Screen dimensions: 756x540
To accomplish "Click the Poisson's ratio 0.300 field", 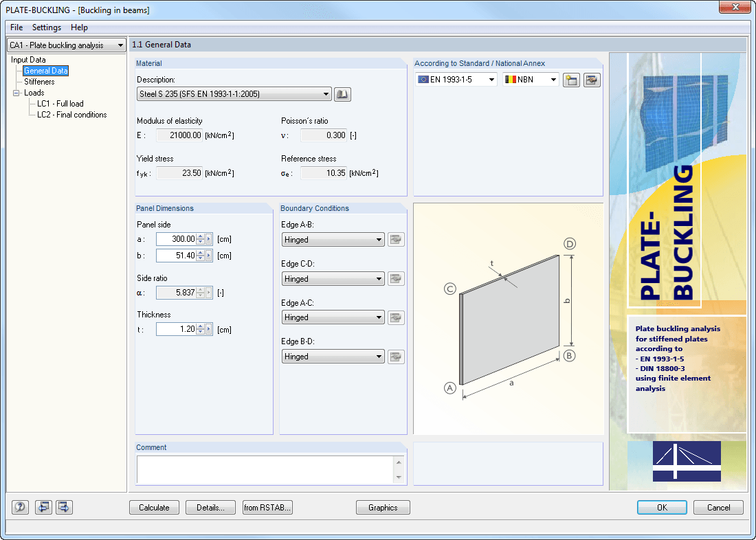I will (x=324, y=135).
